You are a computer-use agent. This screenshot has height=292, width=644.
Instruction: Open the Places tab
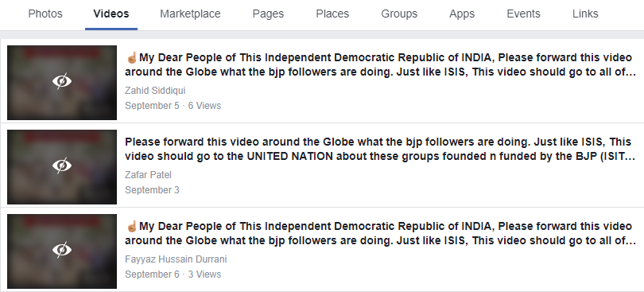[x=332, y=14]
